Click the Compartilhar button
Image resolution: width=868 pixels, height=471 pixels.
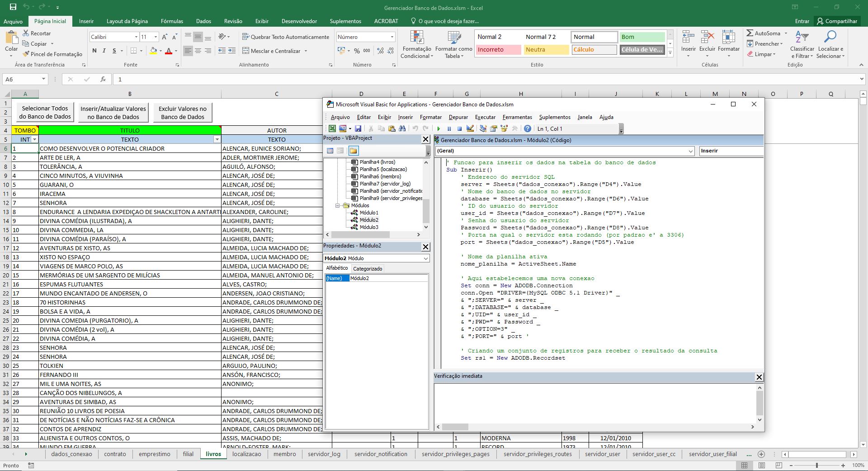point(837,21)
